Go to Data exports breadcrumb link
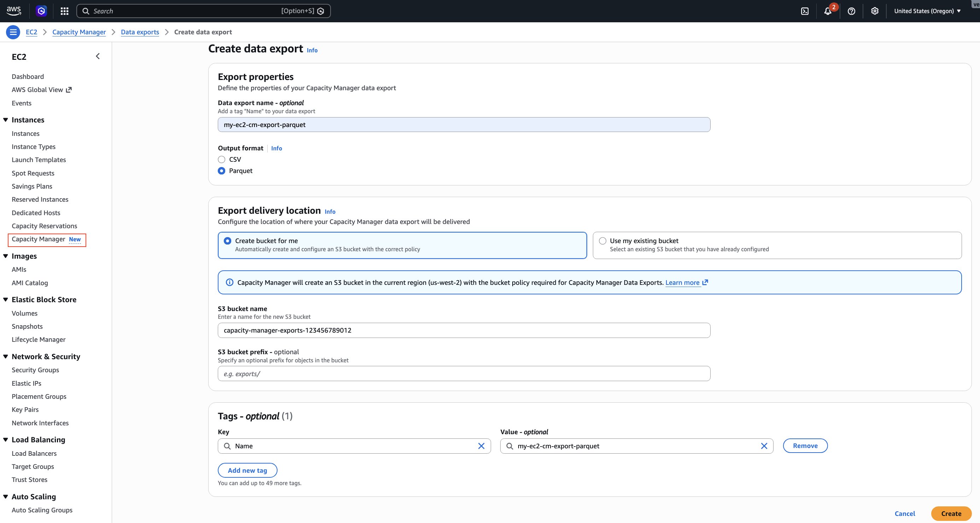Image resolution: width=980 pixels, height=523 pixels. click(x=140, y=32)
